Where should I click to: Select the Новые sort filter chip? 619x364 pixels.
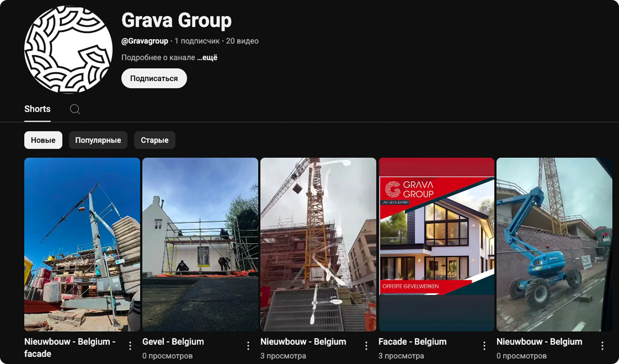click(43, 140)
